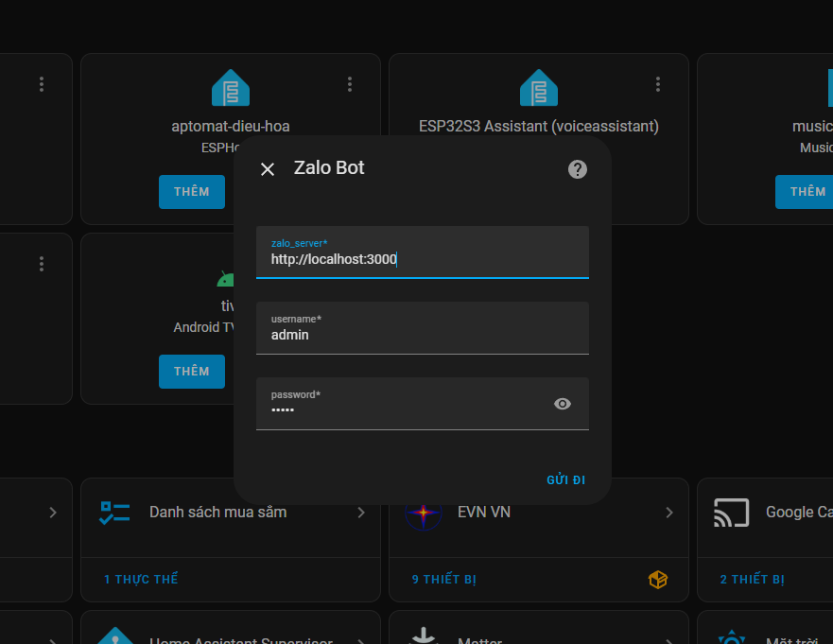
Task: Expand Danh sách mua sắm chevron
Action: coord(361,513)
